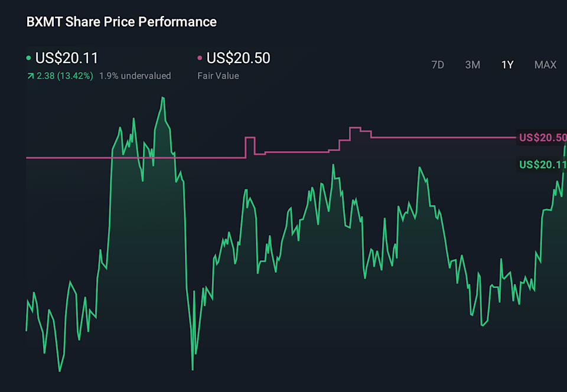The height and width of the screenshot is (392, 567).
Task: Click the green dot beside US$20.11
Action: pos(28,58)
